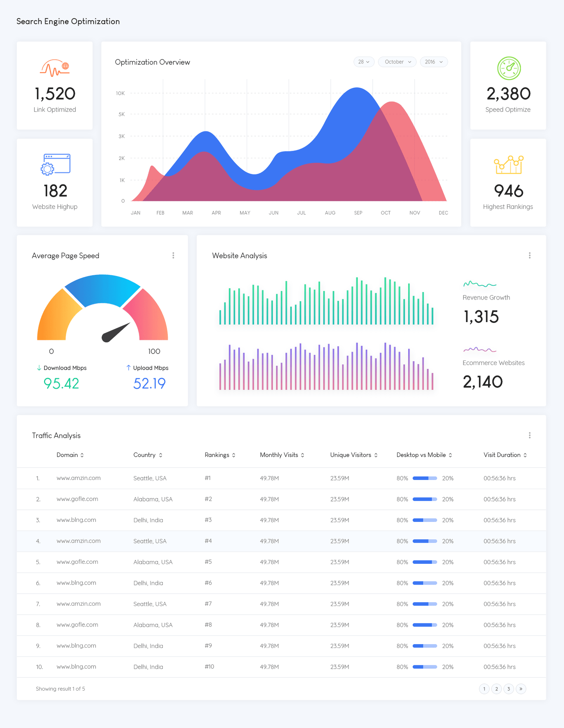Open the day 28 dropdown
The image size is (564, 728).
[364, 62]
